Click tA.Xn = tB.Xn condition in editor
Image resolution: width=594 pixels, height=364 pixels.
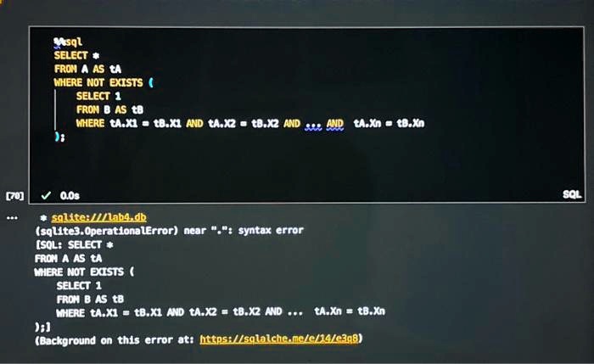tap(389, 124)
